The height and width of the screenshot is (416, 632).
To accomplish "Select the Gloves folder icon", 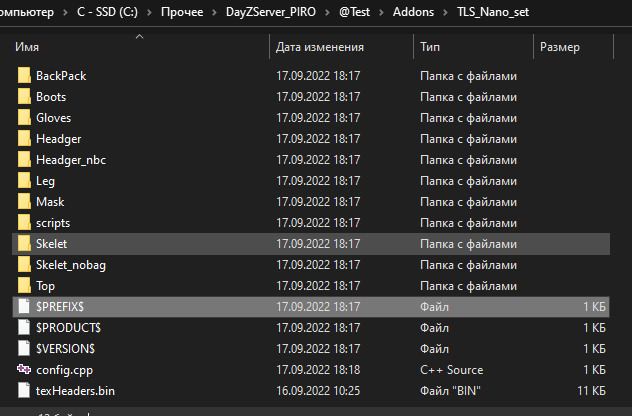I will point(24,117).
